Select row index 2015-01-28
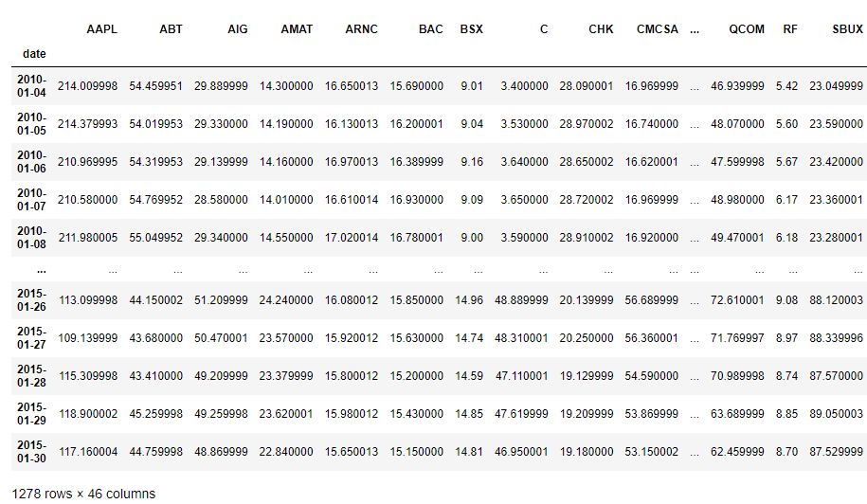 coord(31,376)
